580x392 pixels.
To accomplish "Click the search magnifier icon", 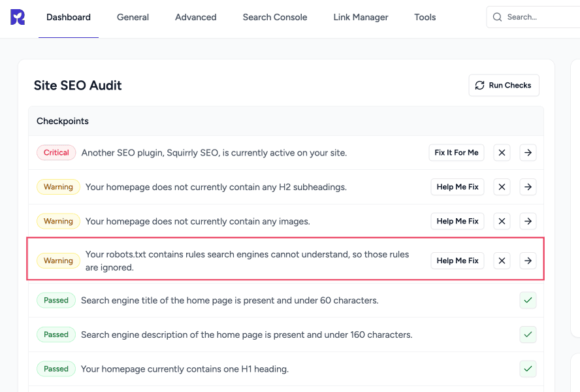I will [x=498, y=17].
